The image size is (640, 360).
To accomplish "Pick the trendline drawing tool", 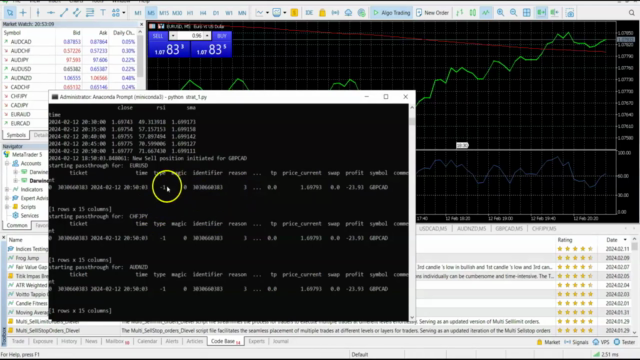I will point(64,13).
